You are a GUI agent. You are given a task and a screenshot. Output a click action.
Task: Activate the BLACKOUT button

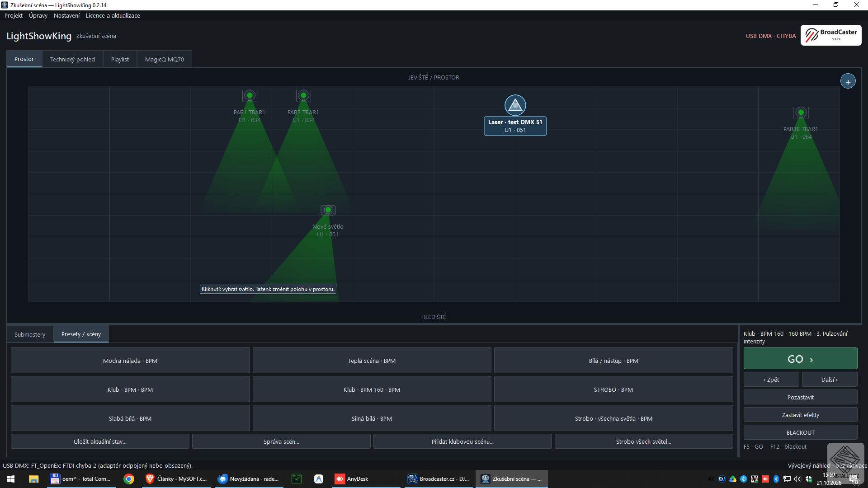pos(800,432)
